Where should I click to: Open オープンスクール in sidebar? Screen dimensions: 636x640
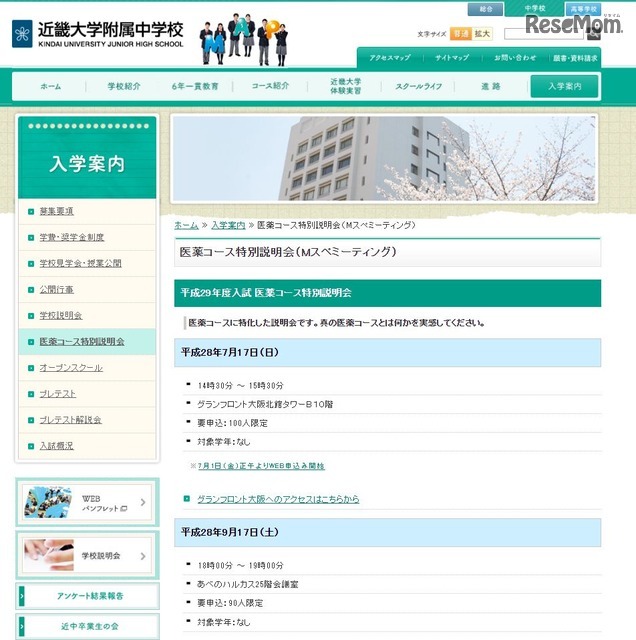pos(71,368)
